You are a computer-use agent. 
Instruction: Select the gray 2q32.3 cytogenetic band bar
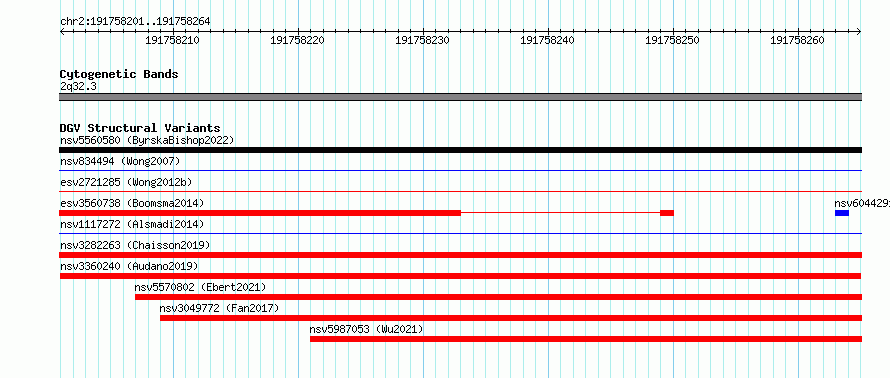(x=460, y=97)
